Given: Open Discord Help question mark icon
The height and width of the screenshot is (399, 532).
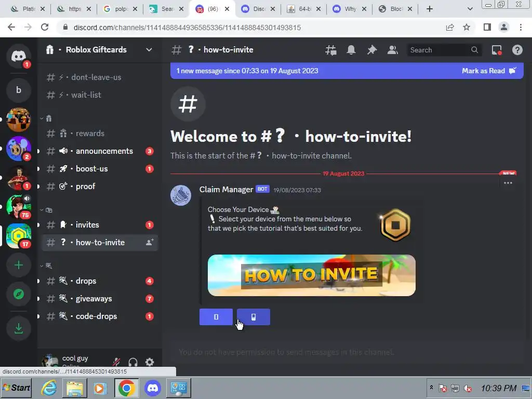Looking at the screenshot, I should 517,50.
